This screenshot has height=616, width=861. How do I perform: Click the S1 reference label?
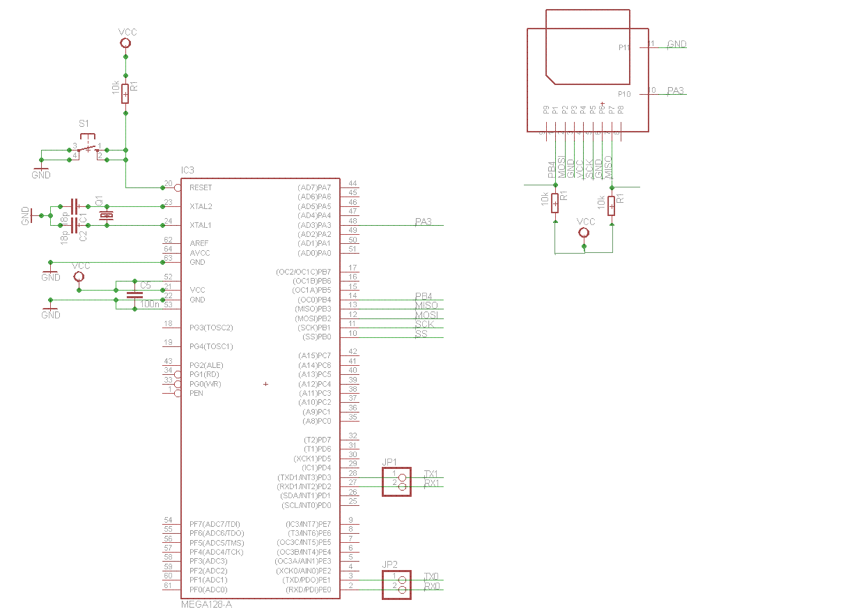click(84, 123)
